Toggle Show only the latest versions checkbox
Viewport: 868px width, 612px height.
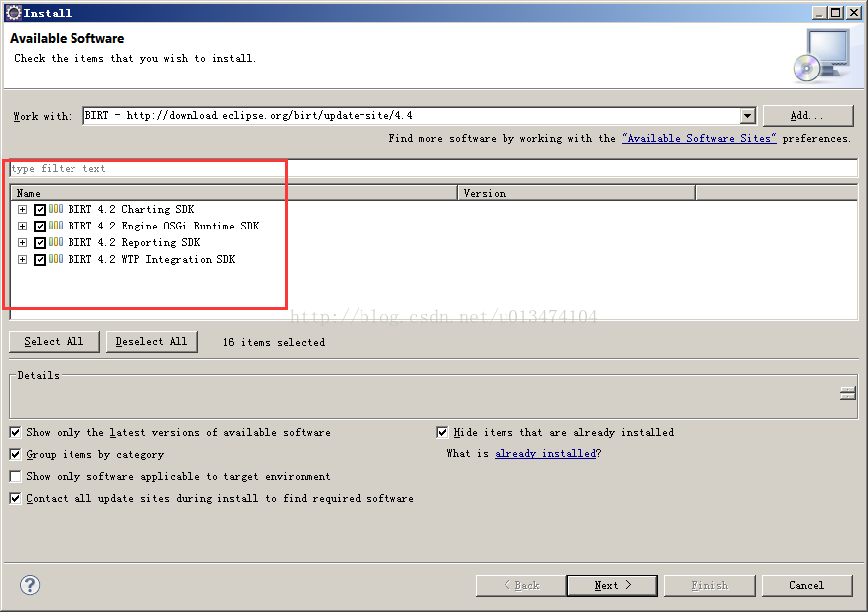[16, 432]
